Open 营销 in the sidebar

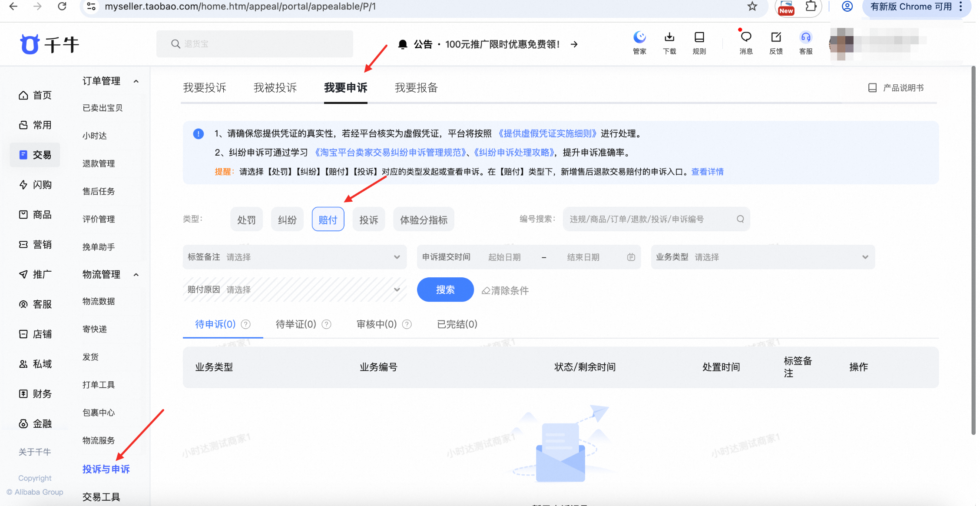[x=35, y=245]
